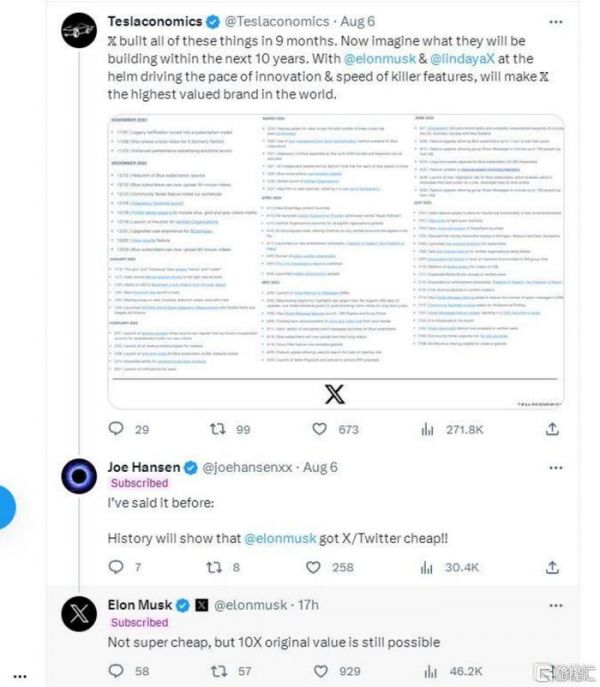Click the Subscribed badge under Joe Hansen
Viewport: 600px width, 687px height.
coord(139,484)
